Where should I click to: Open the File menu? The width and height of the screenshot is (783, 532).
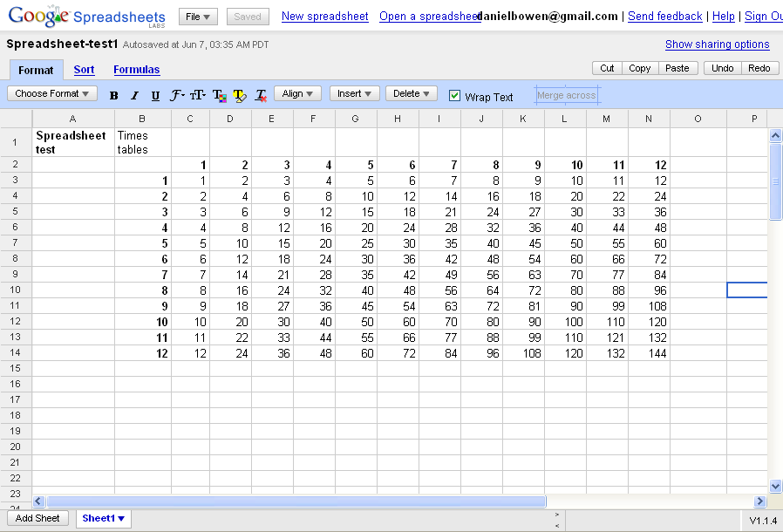(x=198, y=17)
